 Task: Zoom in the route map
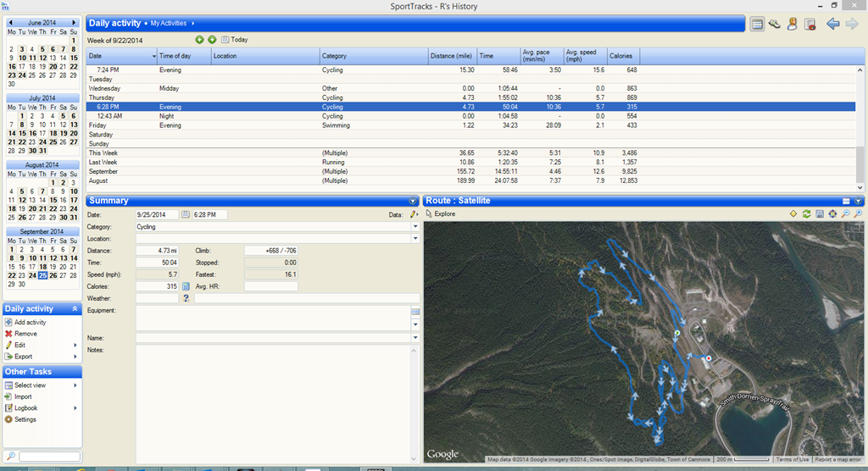click(858, 213)
